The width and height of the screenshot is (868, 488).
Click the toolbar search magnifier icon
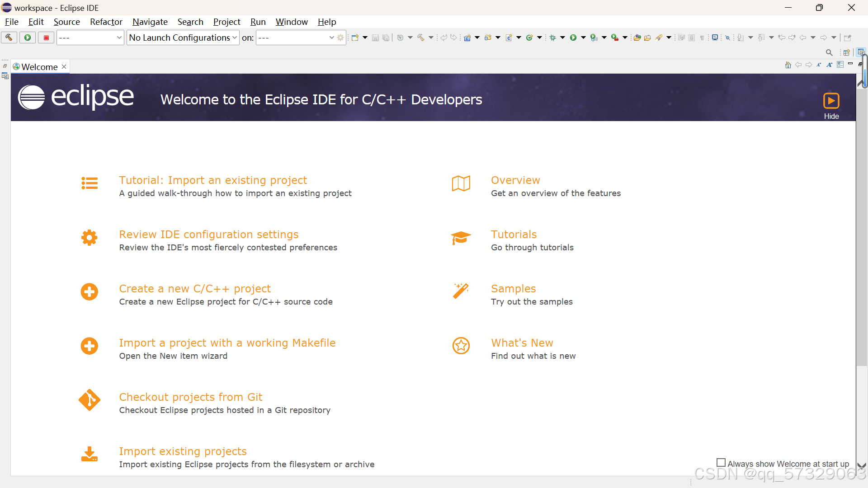[x=829, y=52]
